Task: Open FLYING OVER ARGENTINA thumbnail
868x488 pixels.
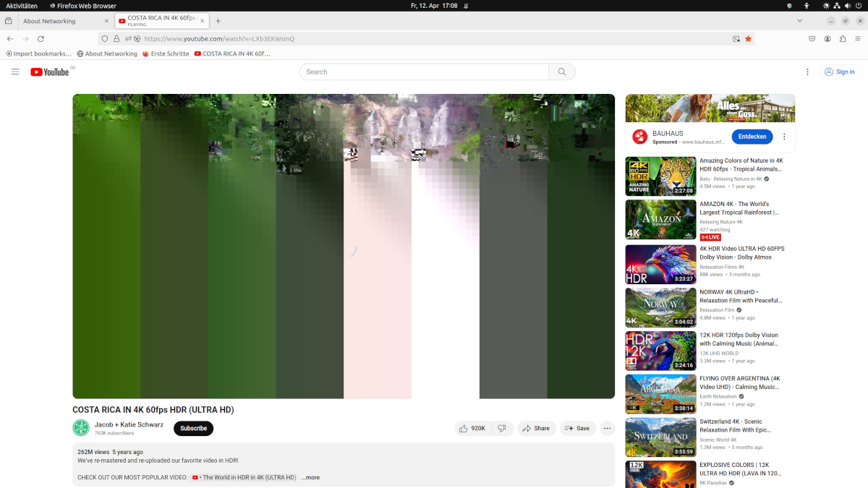Action: 661,394
